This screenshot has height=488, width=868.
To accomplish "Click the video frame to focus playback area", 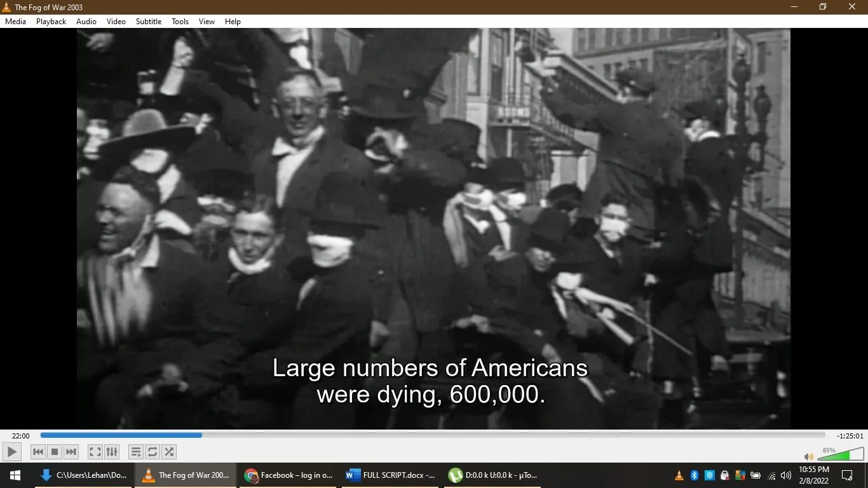I will point(434,229).
